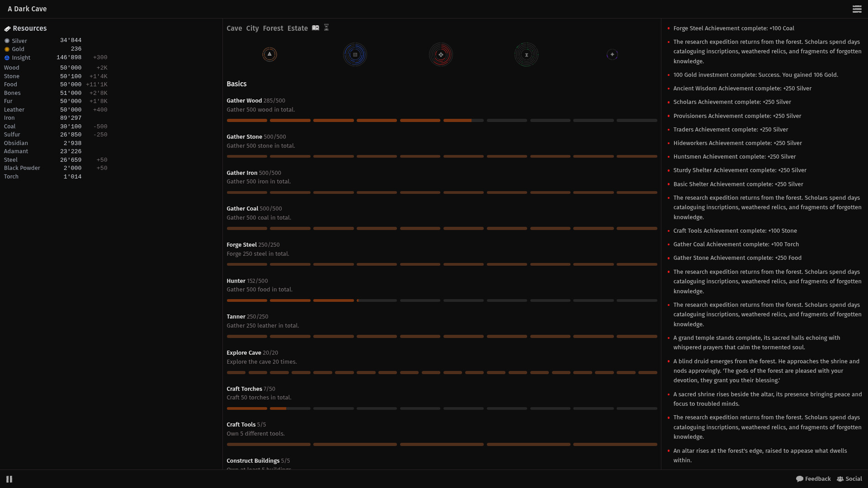The image size is (868, 488).
Task: Switch to the Forest tab
Action: coord(273,28)
